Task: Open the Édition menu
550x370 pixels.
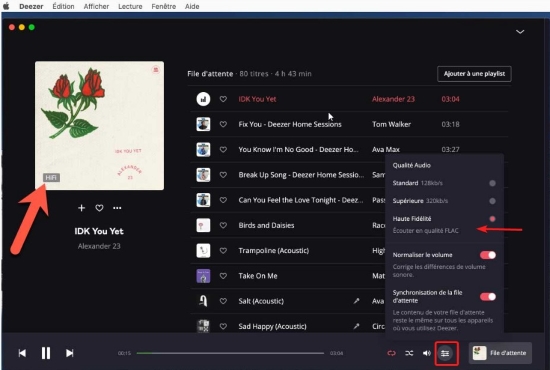Action: pos(63,6)
